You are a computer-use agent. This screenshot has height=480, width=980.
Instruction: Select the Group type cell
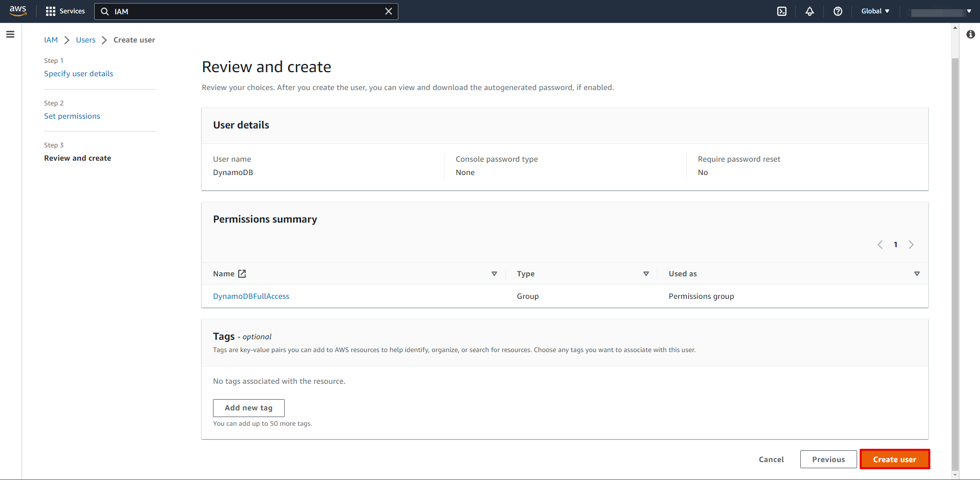527,296
